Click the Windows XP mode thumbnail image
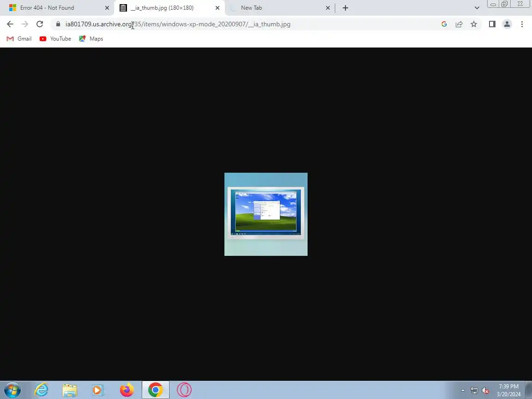532x399 pixels. pyautogui.click(x=266, y=214)
